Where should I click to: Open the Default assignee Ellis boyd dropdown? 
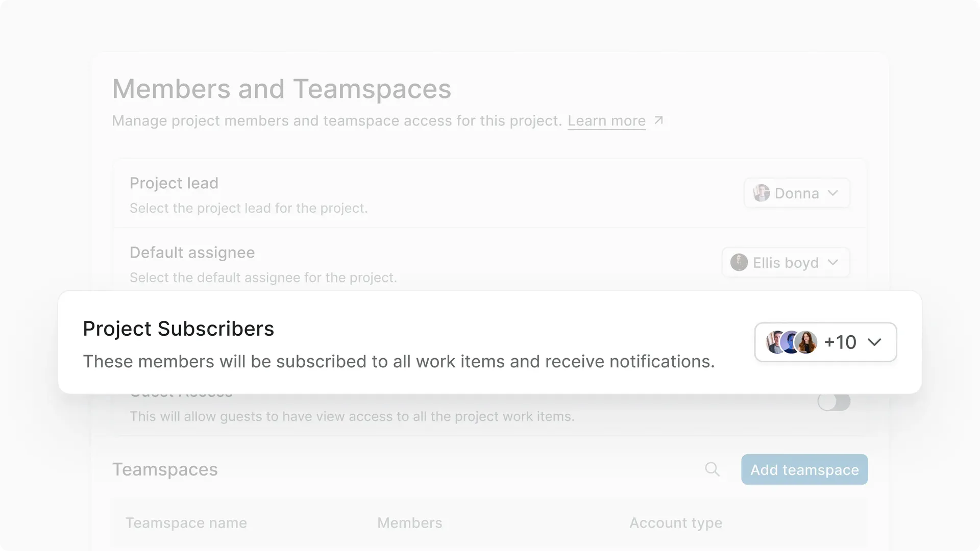click(x=786, y=263)
